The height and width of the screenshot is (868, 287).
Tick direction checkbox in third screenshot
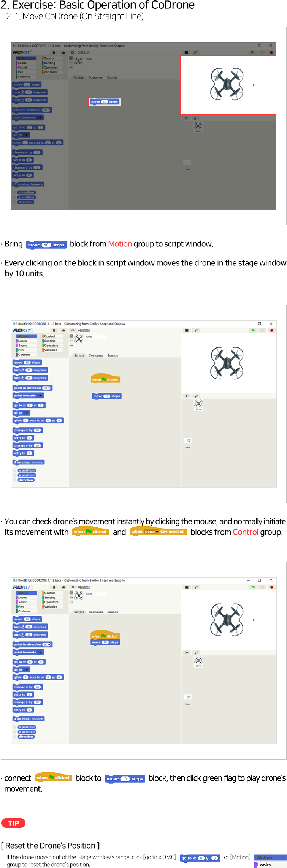pos(14,737)
